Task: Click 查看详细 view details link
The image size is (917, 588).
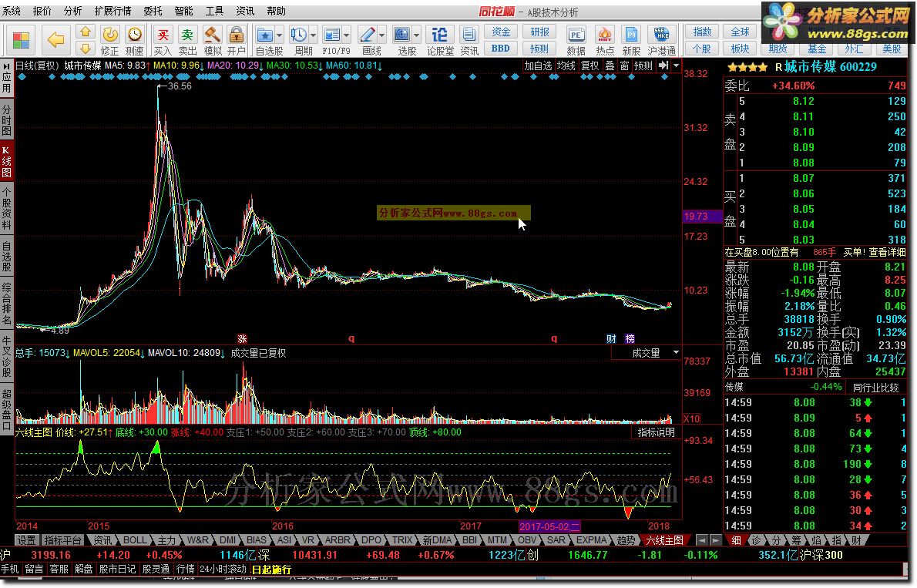Action: [887, 252]
